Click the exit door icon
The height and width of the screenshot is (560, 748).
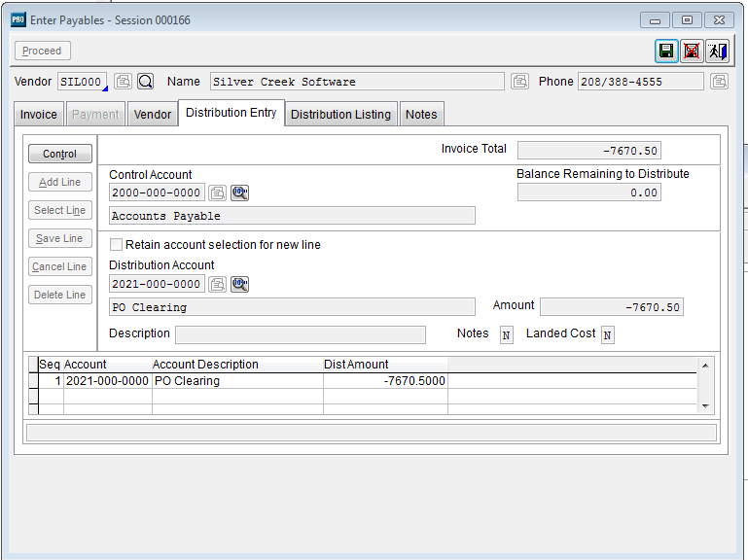[x=717, y=51]
